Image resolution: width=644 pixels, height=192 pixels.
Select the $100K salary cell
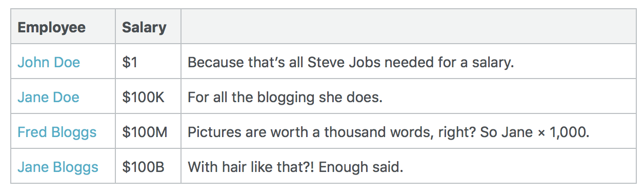point(148,97)
